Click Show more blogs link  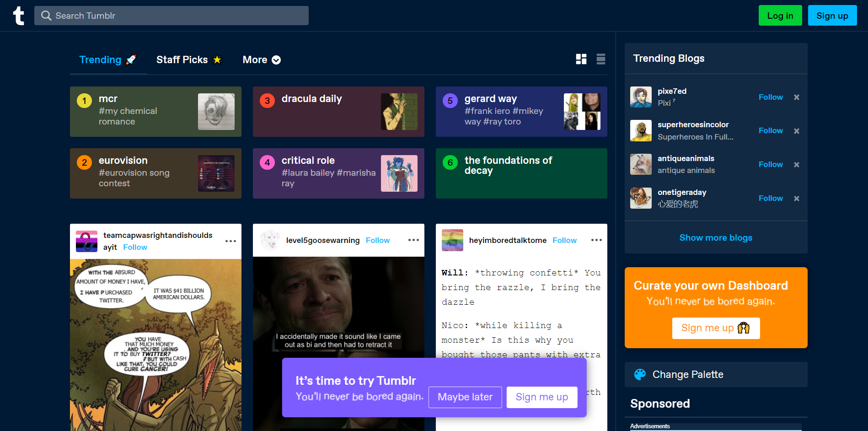(x=716, y=238)
